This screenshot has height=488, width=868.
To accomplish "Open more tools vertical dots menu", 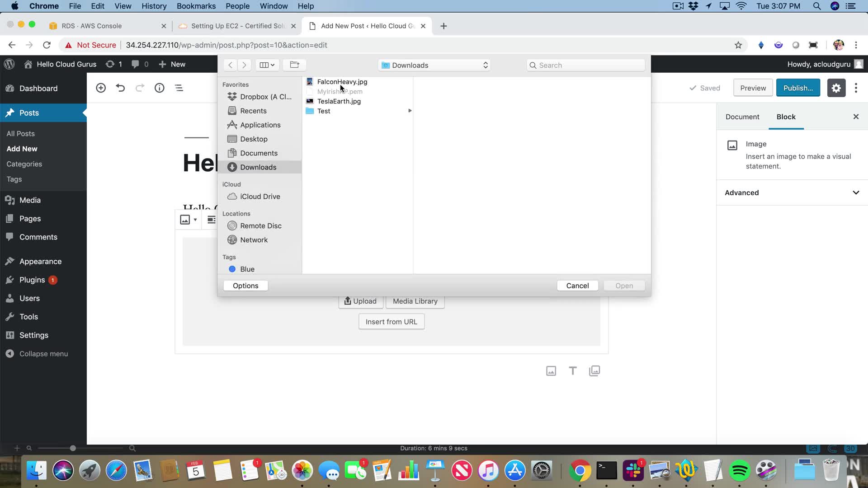I will pyautogui.click(x=856, y=88).
